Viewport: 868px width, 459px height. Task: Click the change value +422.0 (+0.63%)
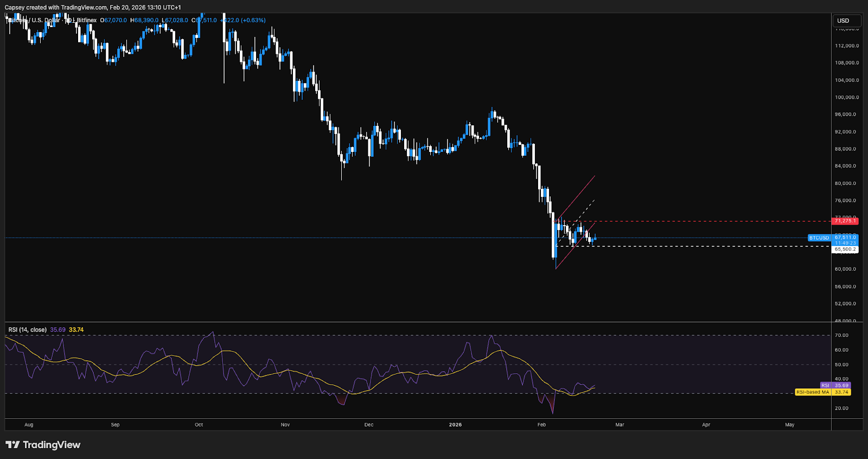point(243,20)
